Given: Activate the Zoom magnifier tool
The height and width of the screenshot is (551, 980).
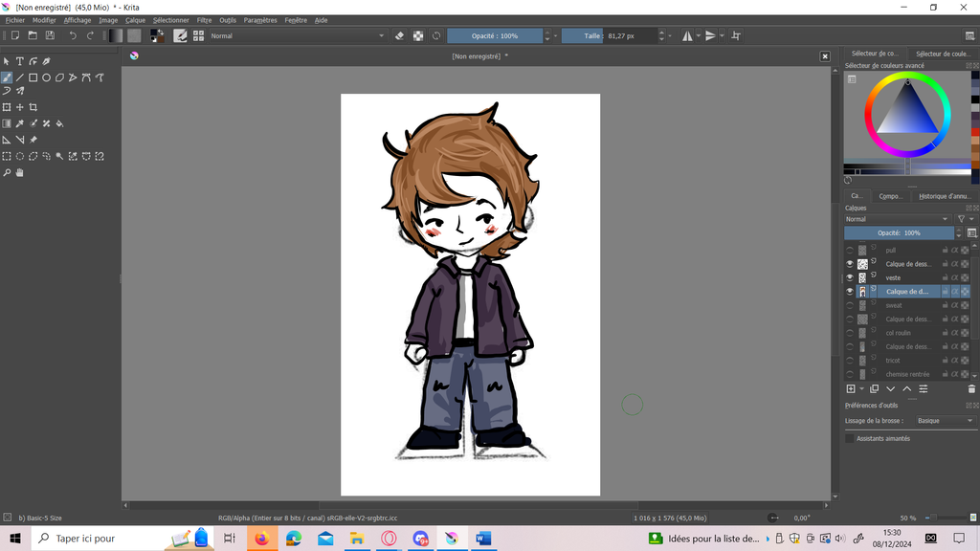Looking at the screenshot, I should 7,173.
